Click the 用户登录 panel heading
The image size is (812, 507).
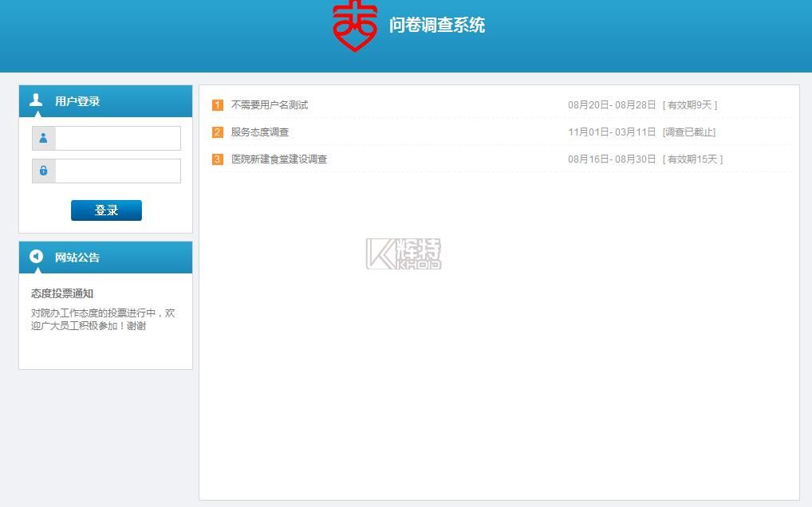pyautogui.click(x=77, y=101)
